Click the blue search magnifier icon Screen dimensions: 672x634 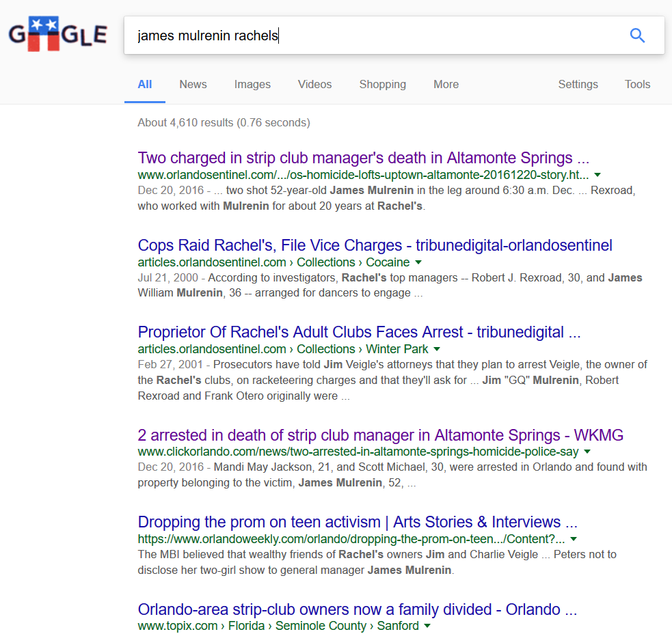pyautogui.click(x=637, y=35)
